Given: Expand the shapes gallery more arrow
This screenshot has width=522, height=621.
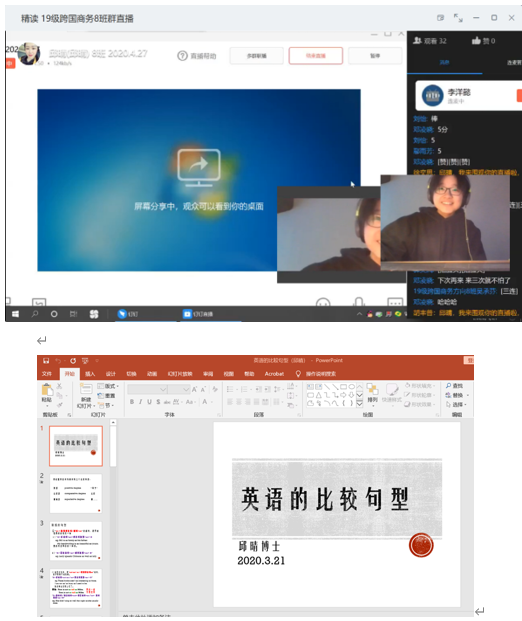Looking at the screenshot, I should click(360, 404).
